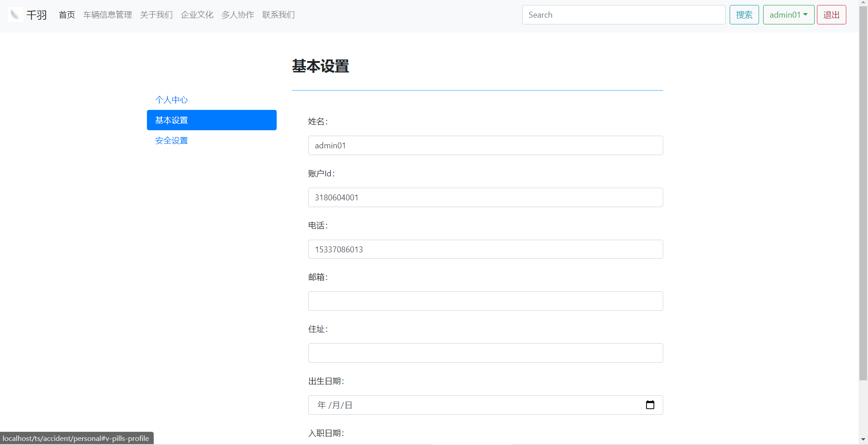Focus the empty 邮箱 input field
Image resolution: width=868 pixels, height=445 pixels.
(x=486, y=301)
